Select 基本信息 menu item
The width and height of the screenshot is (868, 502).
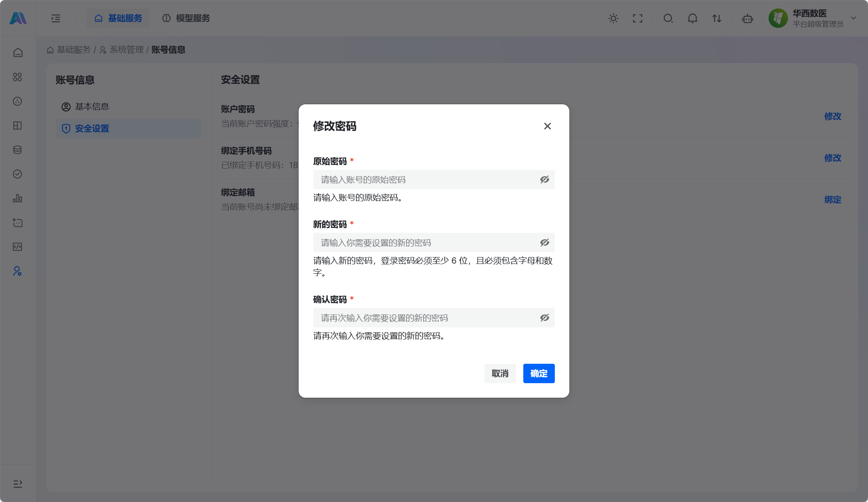pos(129,107)
